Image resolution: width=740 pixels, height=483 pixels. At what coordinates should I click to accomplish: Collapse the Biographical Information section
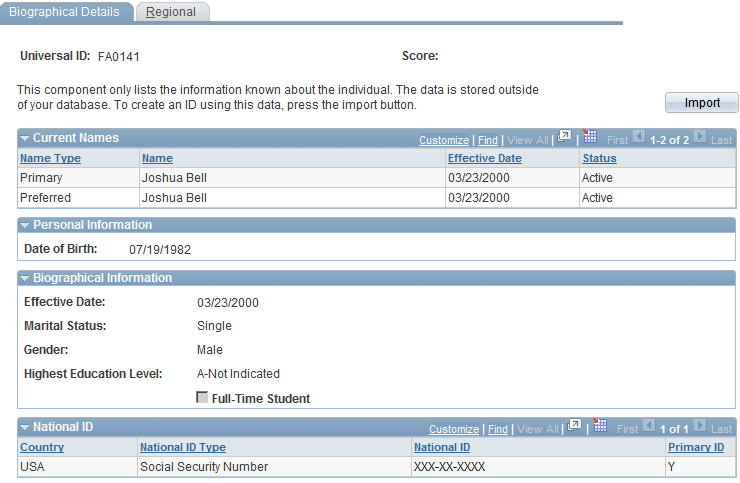click(x=25, y=279)
